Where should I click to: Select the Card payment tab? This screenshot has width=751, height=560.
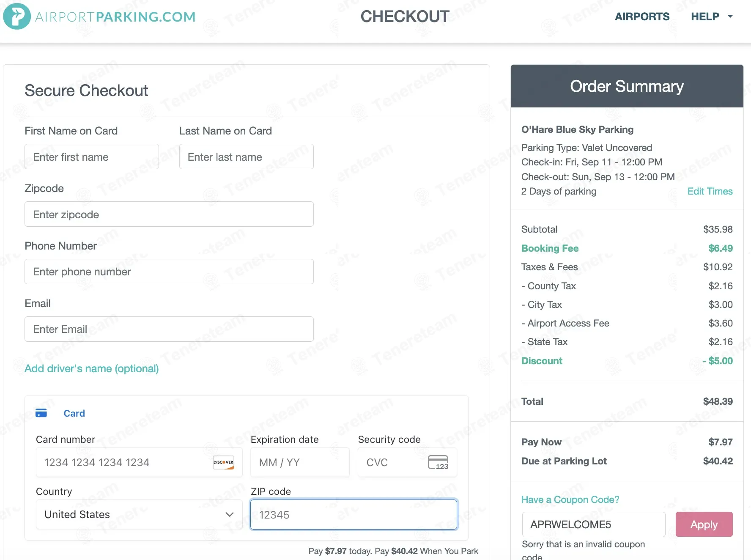[74, 413]
